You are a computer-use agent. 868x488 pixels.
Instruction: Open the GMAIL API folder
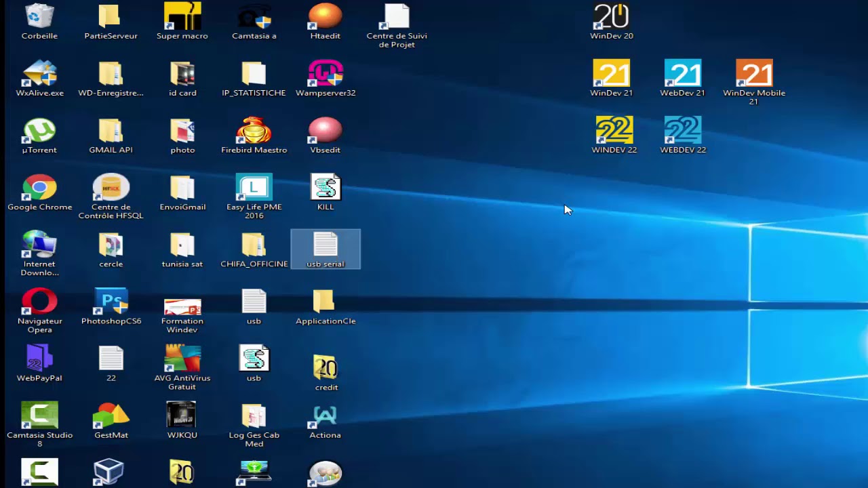point(111,136)
